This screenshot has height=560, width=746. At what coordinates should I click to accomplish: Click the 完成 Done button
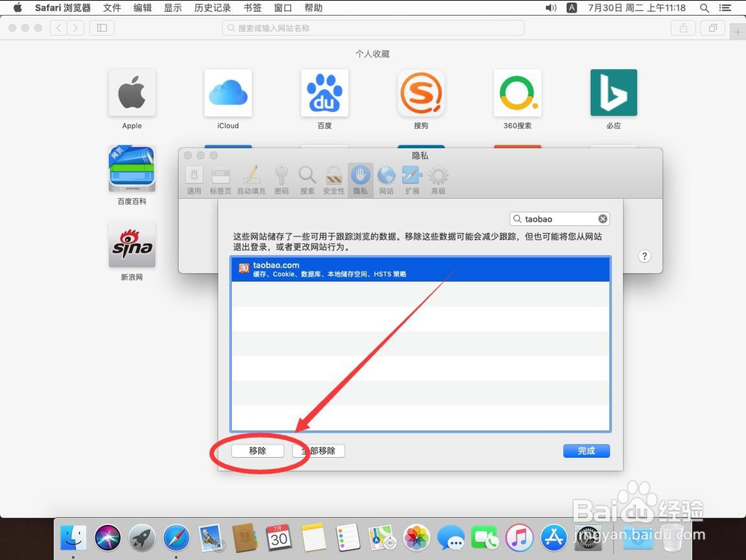586,450
